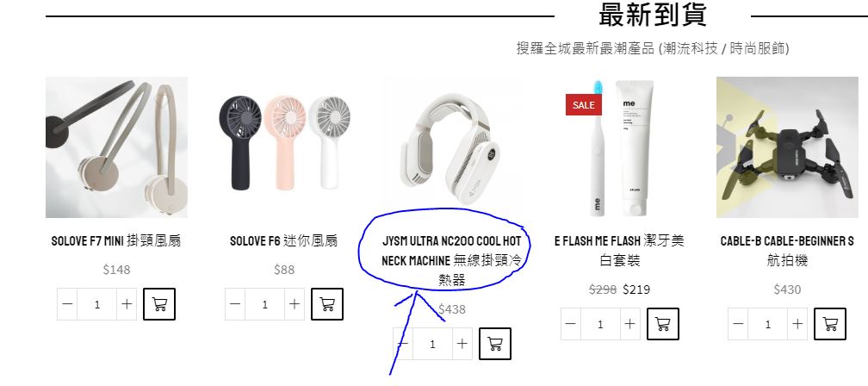Decrease quantity of ME Flash set
This screenshot has height=386, width=868.
(571, 324)
